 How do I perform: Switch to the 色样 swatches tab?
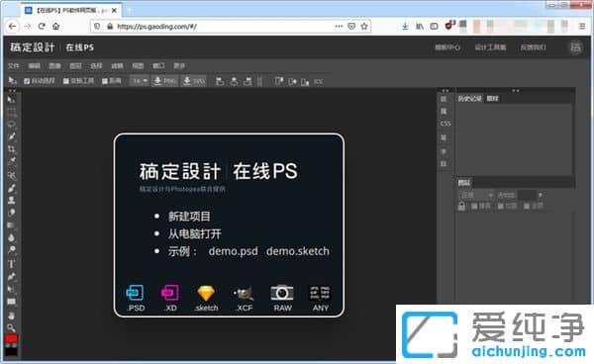pyautogui.click(x=492, y=99)
